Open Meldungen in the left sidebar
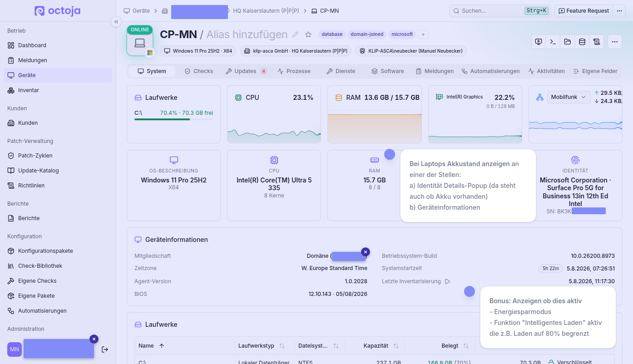 [58, 60]
